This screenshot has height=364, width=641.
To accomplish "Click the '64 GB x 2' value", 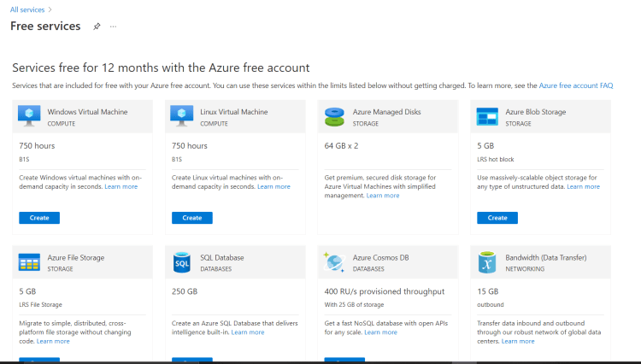I will click(341, 146).
